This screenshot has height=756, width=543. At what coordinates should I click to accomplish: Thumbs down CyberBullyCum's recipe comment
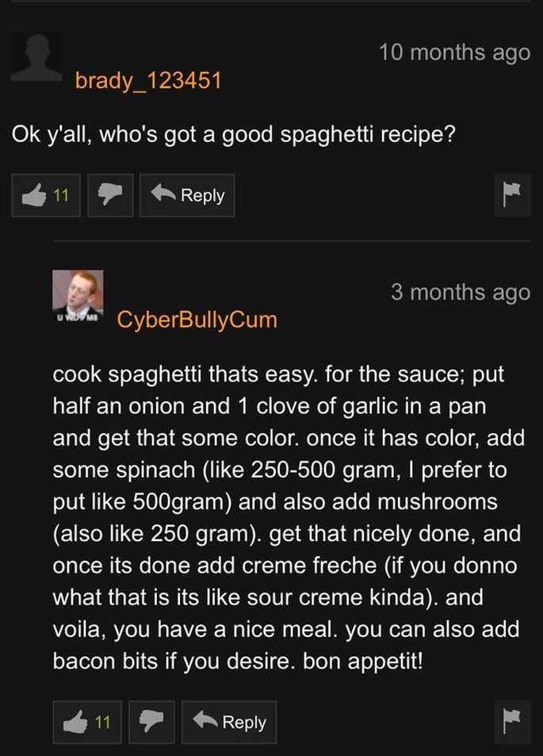click(x=151, y=722)
